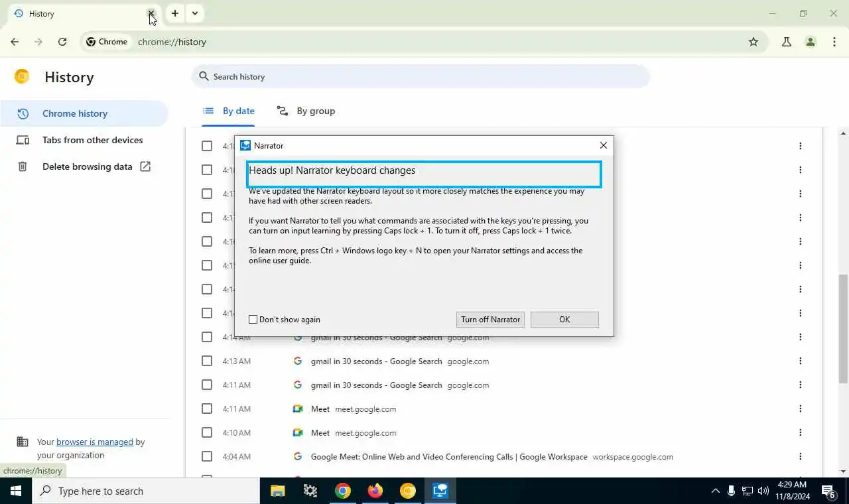Select the Narrator app on the taskbar

tap(440, 491)
